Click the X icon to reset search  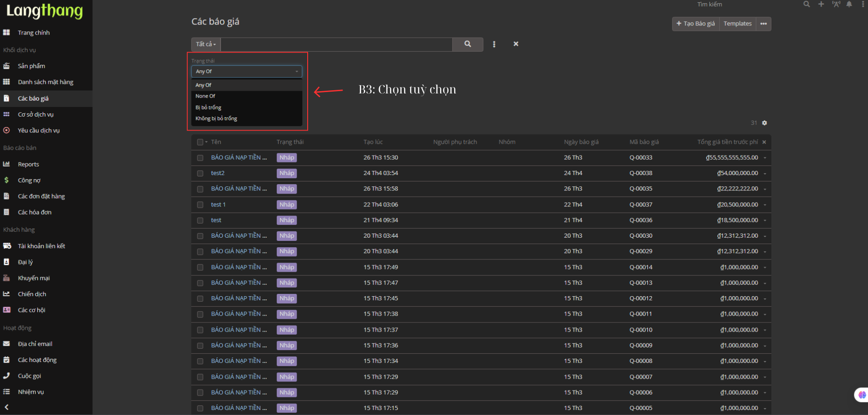tap(515, 44)
